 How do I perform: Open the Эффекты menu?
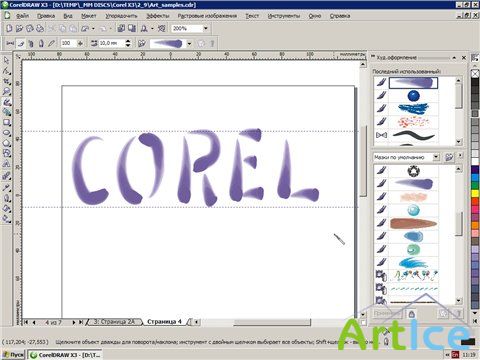click(158, 16)
